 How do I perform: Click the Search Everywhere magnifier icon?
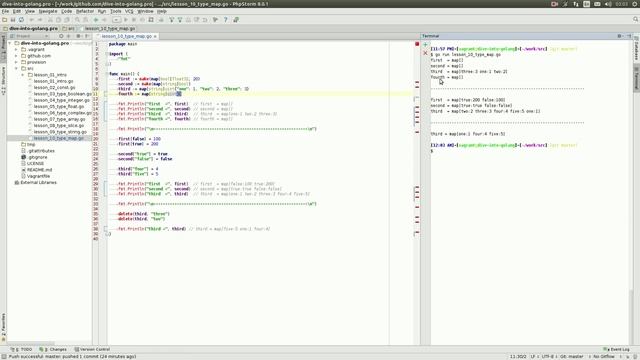636,20
